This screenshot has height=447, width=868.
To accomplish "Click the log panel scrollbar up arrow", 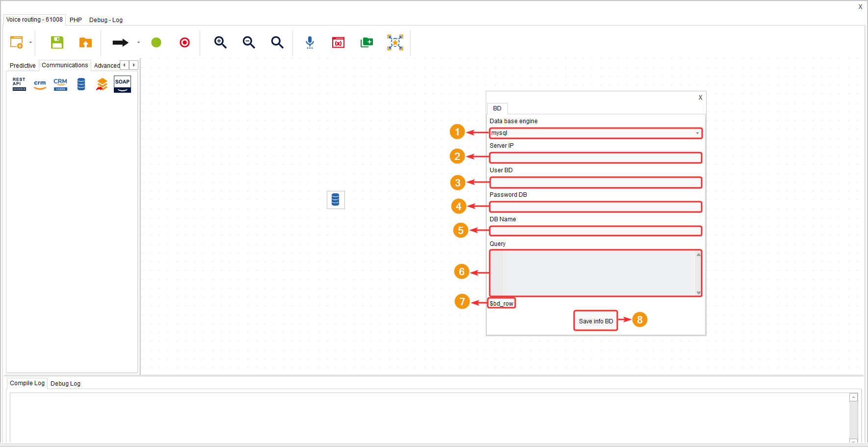I will [x=853, y=397].
